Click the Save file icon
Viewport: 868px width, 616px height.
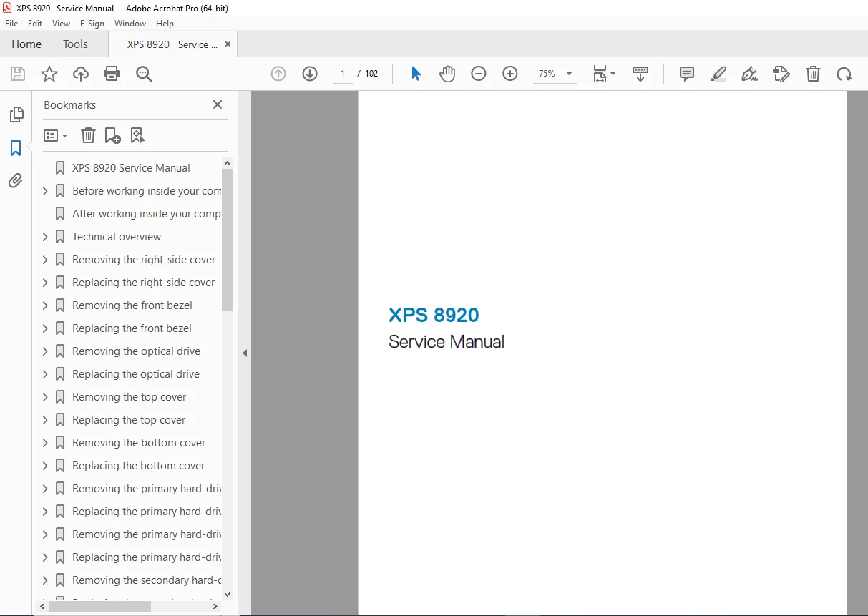click(18, 74)
